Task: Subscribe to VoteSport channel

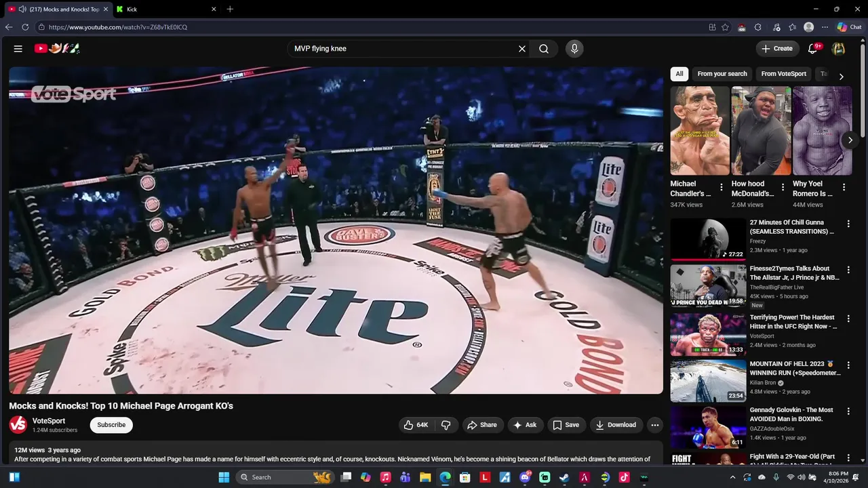Action: click(x=111, y=425)
